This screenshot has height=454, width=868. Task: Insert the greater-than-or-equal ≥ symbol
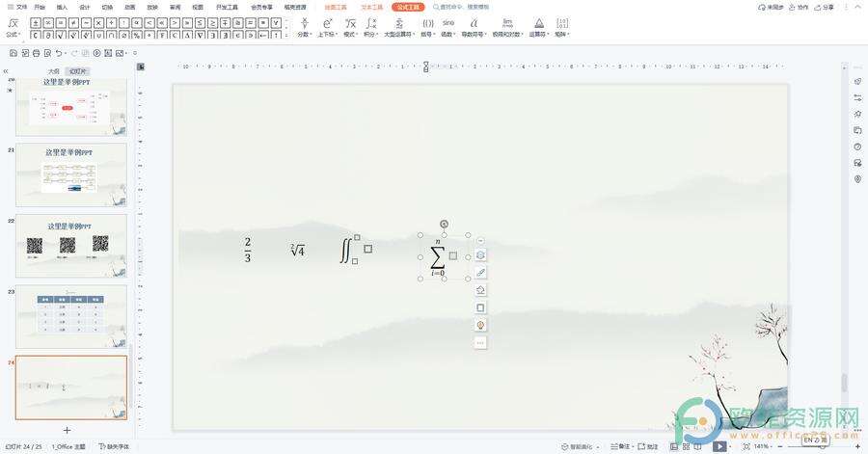point(212,23)
